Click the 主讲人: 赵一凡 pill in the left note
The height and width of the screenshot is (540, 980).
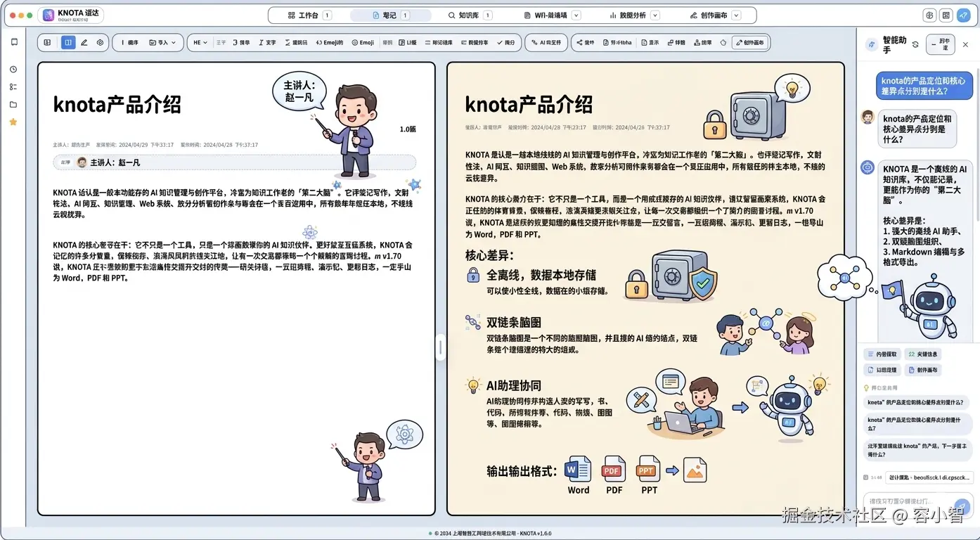pyautogui.click(x=234, y=162)
